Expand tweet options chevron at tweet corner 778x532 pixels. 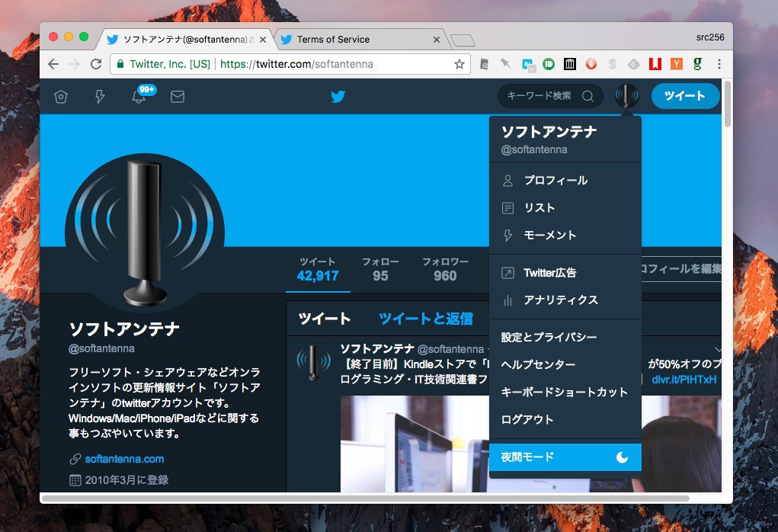(x=718, y=349)
